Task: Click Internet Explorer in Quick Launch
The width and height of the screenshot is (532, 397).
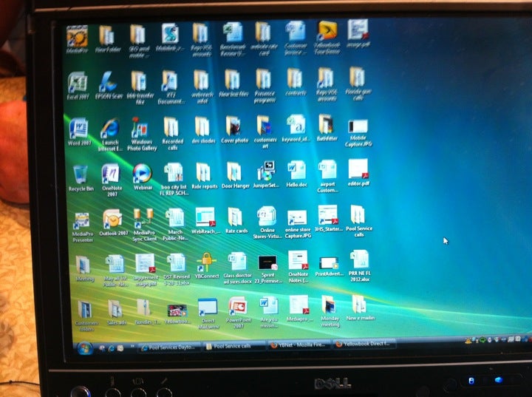Action: click(112, 348)
